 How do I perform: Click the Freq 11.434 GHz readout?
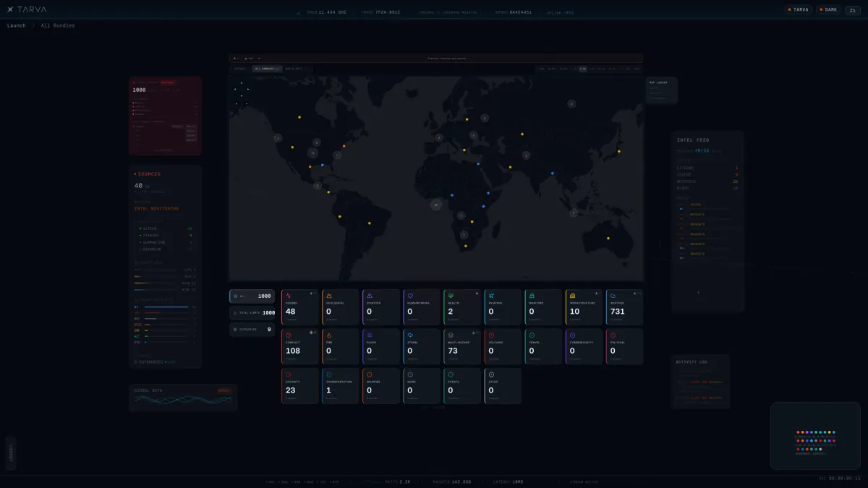pos(326,12)
